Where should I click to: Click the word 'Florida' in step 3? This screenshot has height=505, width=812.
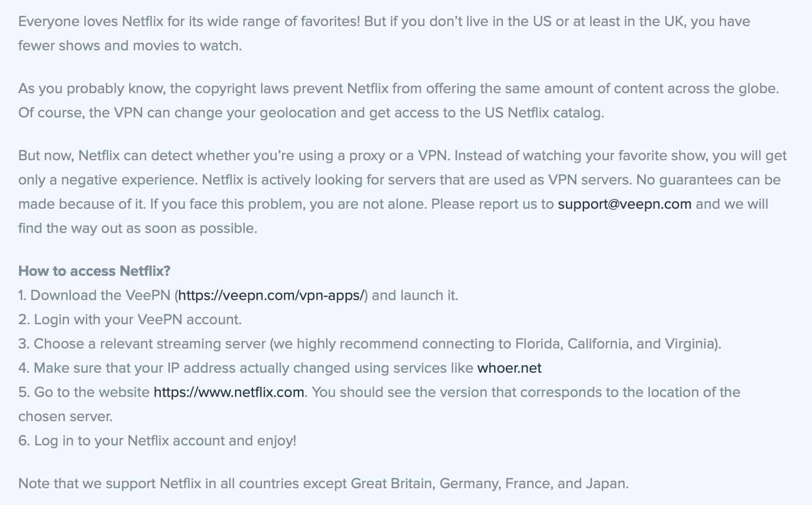[x=538, y=344]
